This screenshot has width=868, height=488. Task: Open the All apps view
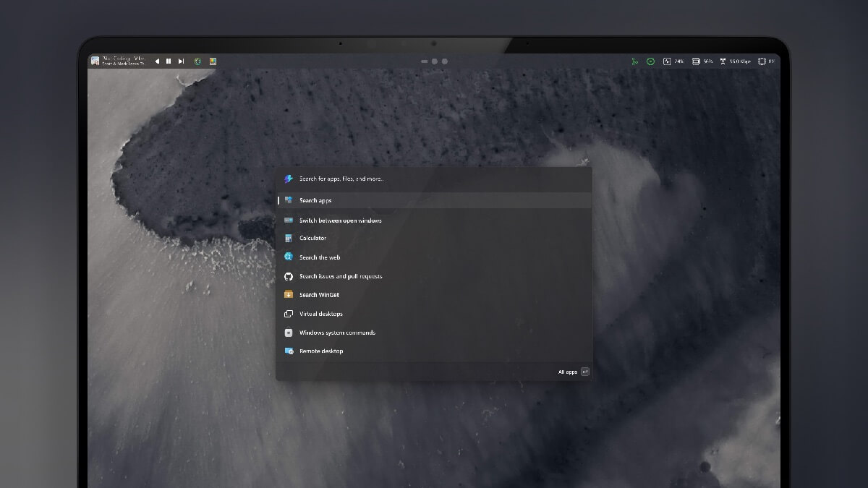(569, 372)
